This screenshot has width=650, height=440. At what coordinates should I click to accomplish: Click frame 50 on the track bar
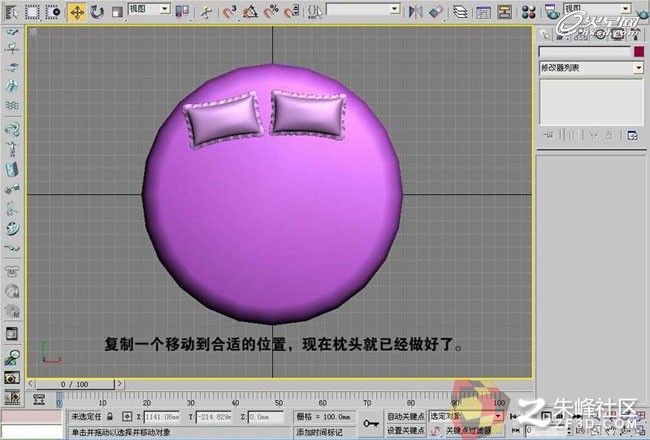(x=279, y=399)
